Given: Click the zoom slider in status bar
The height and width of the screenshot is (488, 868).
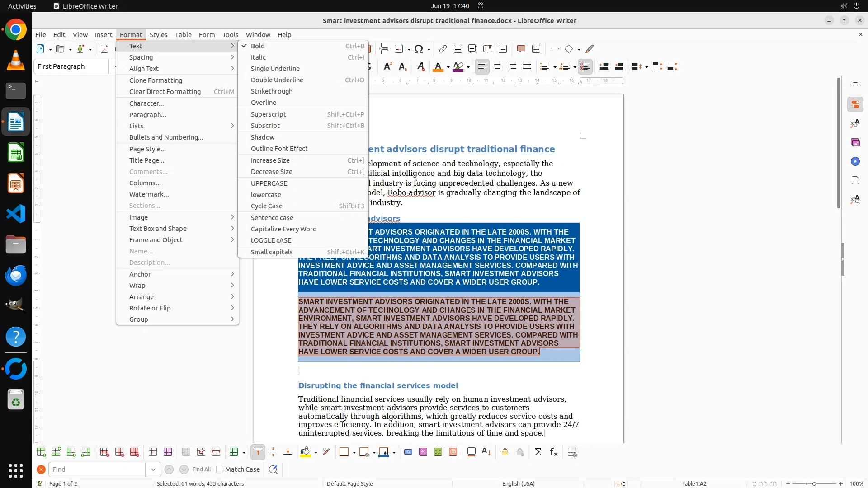Looking at the screenshot, I should pyautogui.click(x=814, y=484).
